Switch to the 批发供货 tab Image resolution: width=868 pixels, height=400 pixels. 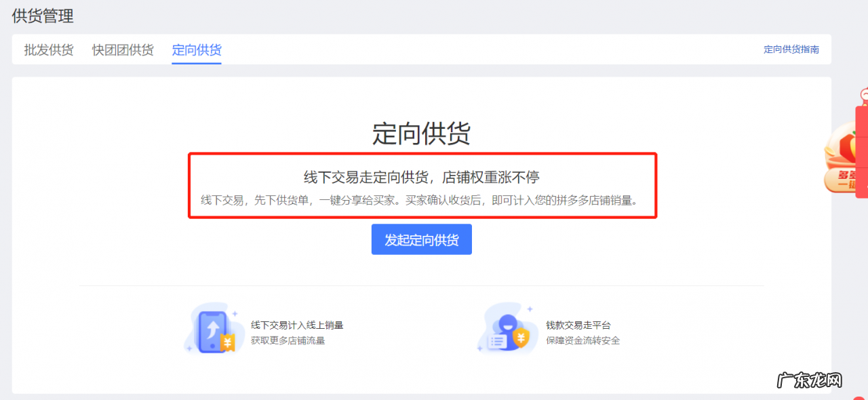point(47,49)
